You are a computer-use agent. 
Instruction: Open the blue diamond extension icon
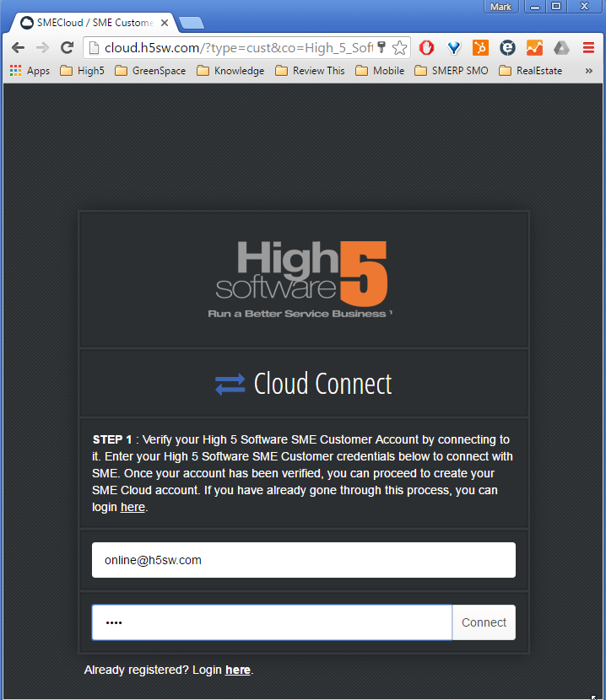coord(453,47)
